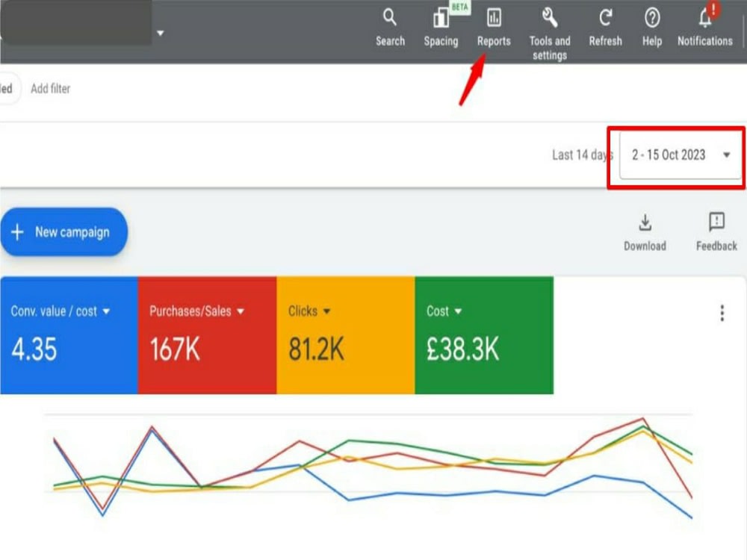Screen dimensions: 747x560
Task: Open the 2 - 15 Oct 2023 date picker
Action: point(681,155)
